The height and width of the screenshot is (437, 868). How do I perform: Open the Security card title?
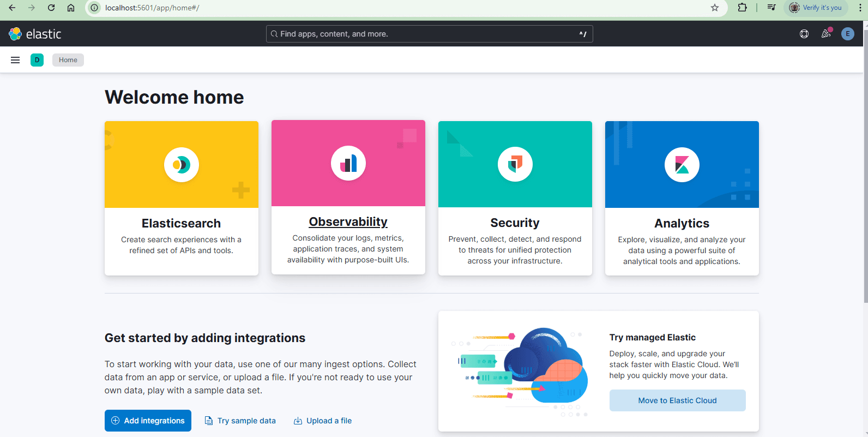515,223
